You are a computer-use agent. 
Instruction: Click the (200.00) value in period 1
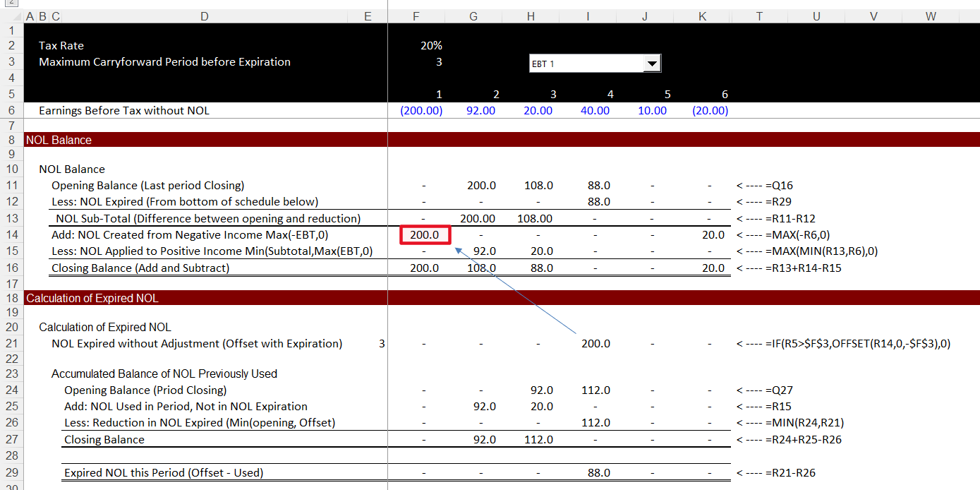point(421,110)
